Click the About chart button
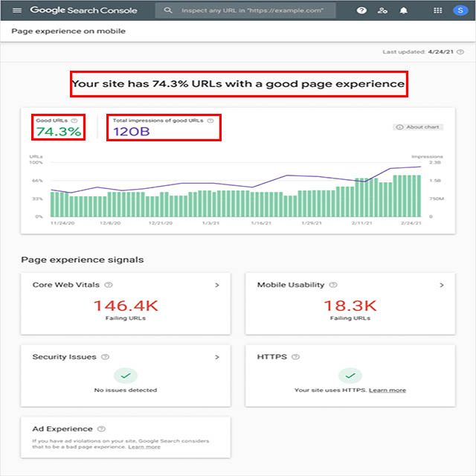Image resolution: width=476 pixels, height=476 pixels. pos(419,127)
